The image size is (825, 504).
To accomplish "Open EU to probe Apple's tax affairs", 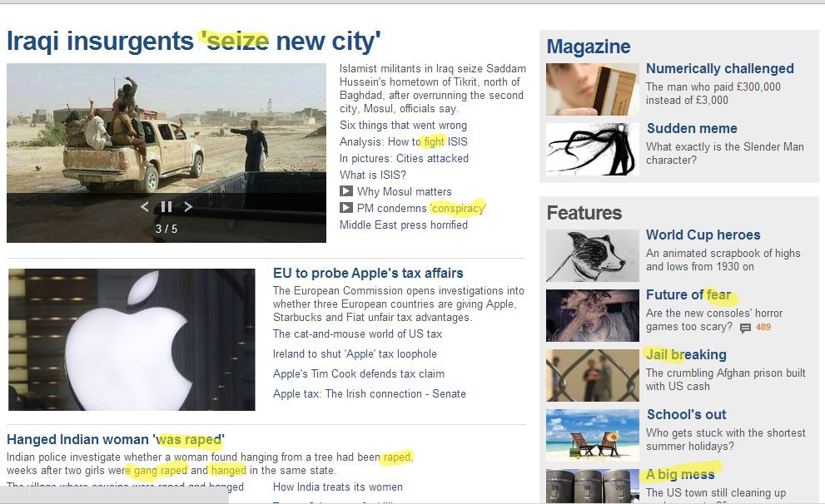I will click(x=368, y=273).
